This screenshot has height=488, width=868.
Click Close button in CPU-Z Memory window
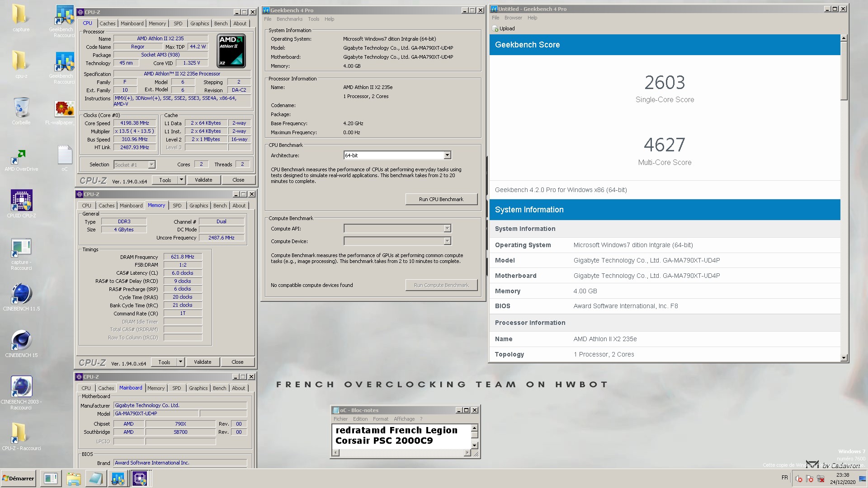[237, 362]
